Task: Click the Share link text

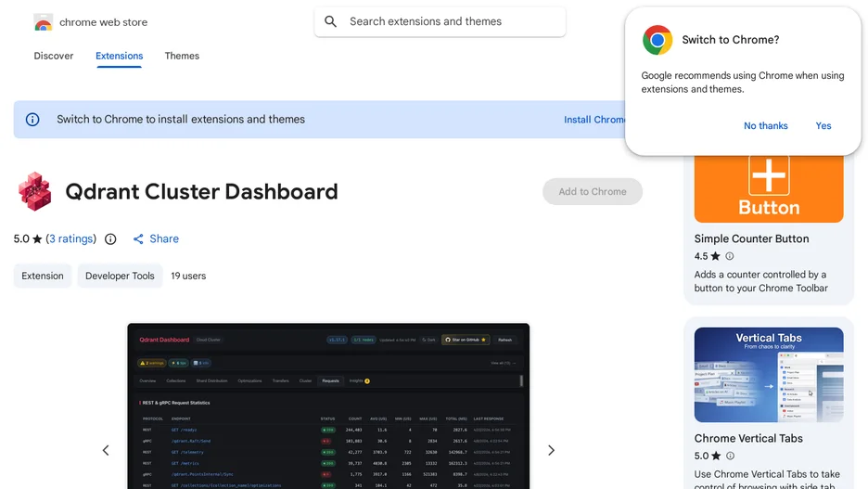Action: click(x=164, y=238)
